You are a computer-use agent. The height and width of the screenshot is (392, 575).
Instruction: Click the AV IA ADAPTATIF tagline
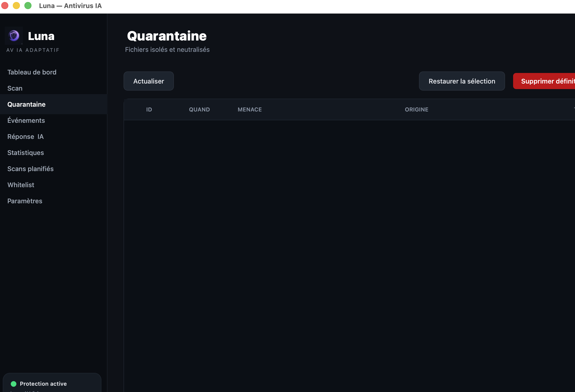pyautogui.click(x=33, y=50)
